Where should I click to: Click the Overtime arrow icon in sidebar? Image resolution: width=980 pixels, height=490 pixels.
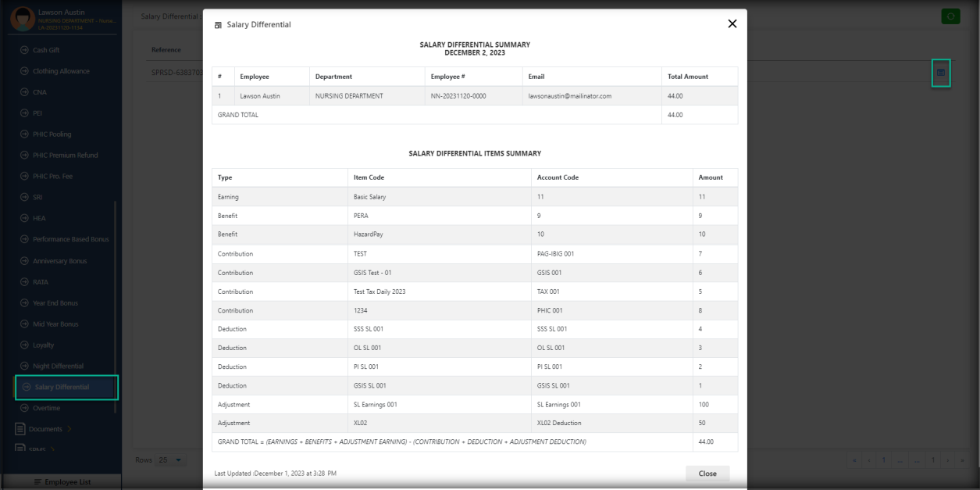tap(24, 408)
